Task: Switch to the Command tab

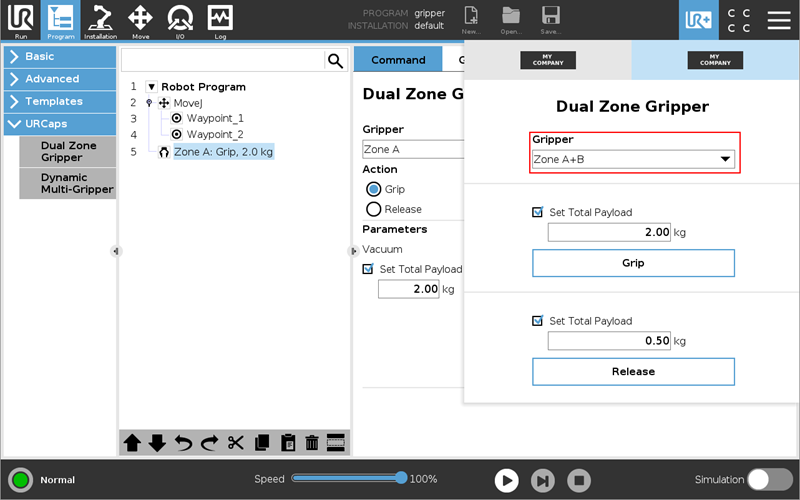Action: coord(398,60)
